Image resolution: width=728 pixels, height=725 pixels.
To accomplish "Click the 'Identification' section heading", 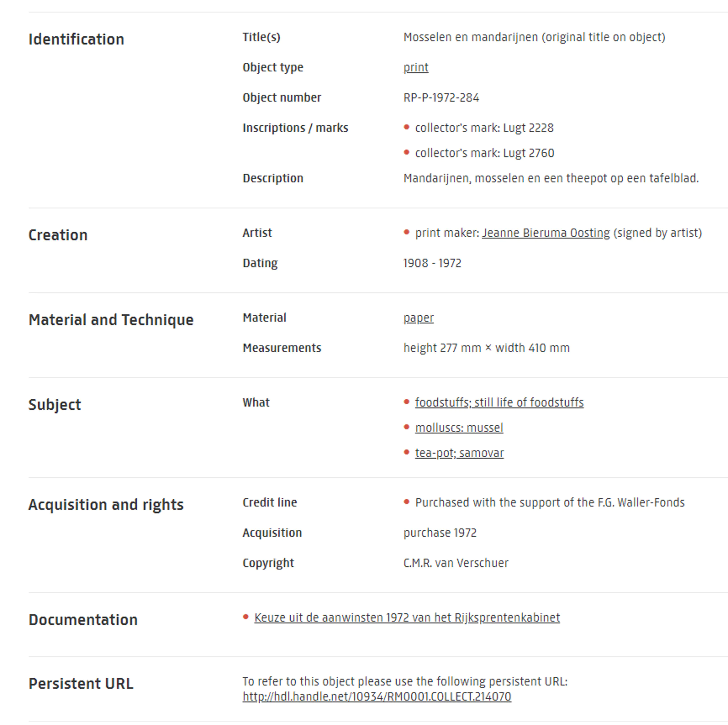I will 76,39.
